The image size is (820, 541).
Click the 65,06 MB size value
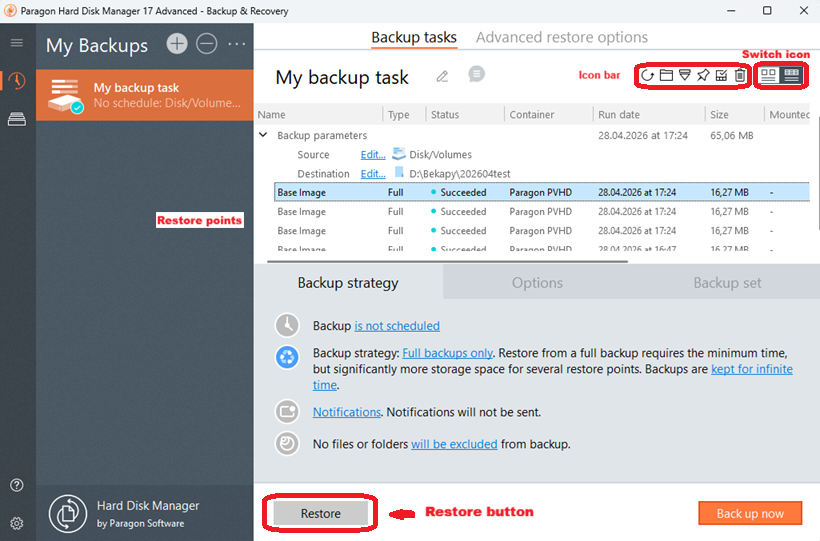click(x=732, y=136)
